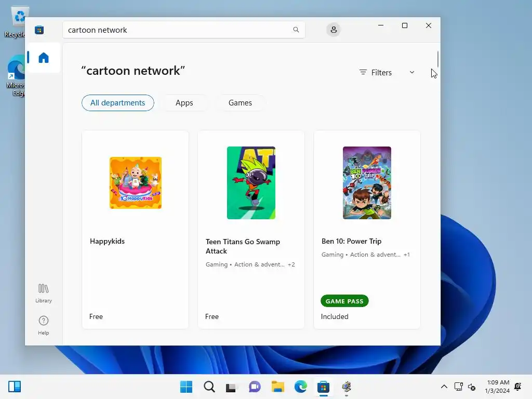Open the user account profile icon
This screenshot has height=399, width=532.
coord(334,30)
